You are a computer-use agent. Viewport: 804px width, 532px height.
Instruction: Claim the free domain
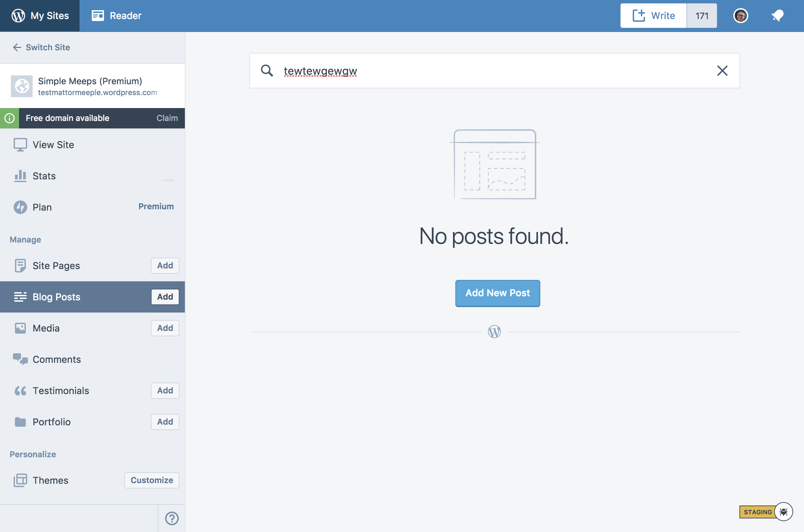[167, 118]
